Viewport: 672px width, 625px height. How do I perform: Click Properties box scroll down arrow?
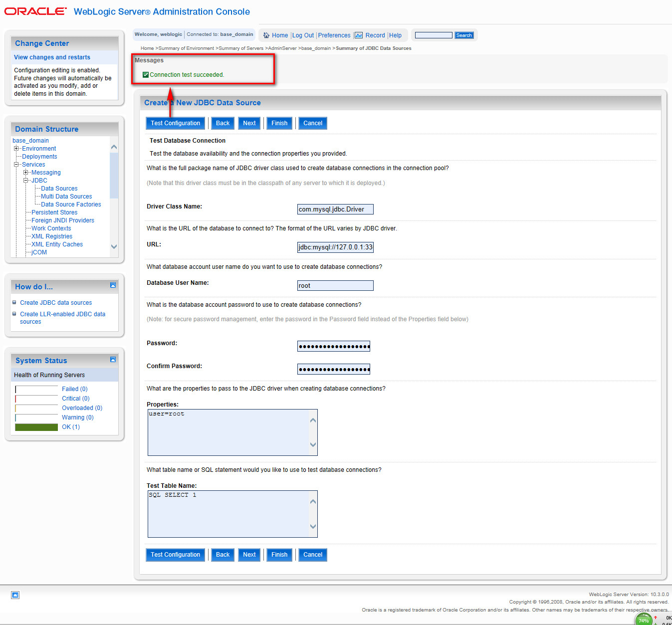coord(313,444)
